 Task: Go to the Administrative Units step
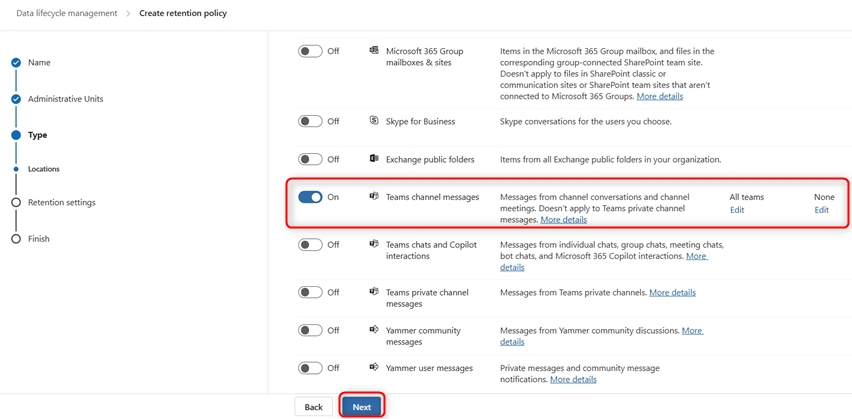66,99
